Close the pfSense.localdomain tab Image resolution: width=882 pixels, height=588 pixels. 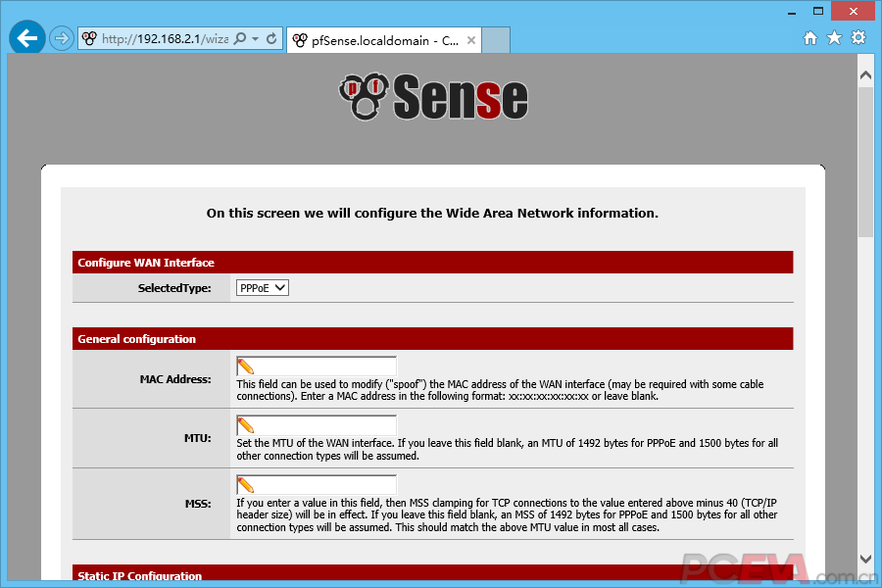(471, 40)
